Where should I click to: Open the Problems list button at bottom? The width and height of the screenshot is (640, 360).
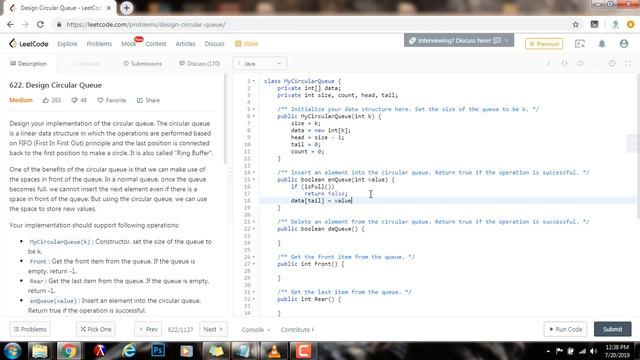(30, 329)
